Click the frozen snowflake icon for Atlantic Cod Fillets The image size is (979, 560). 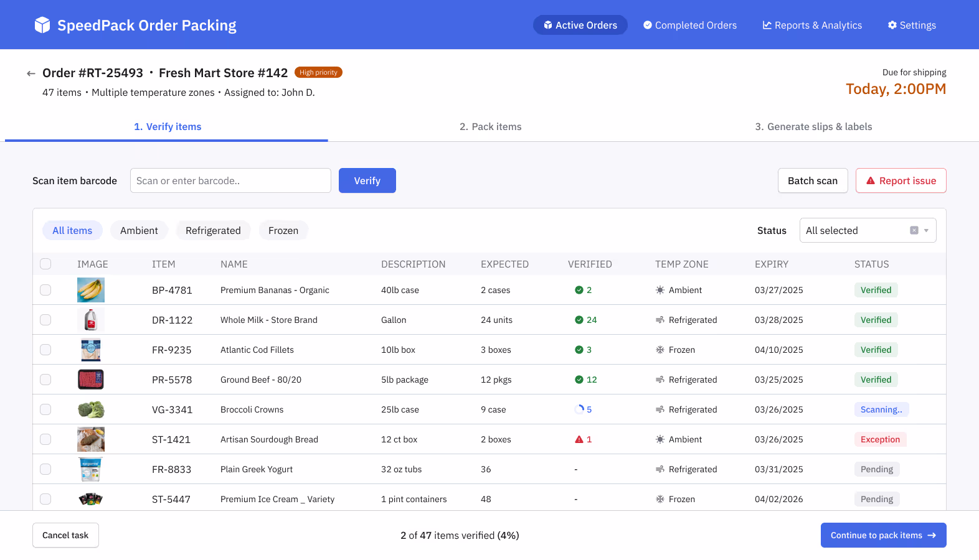pyautogui.click(x=660, y=350)
